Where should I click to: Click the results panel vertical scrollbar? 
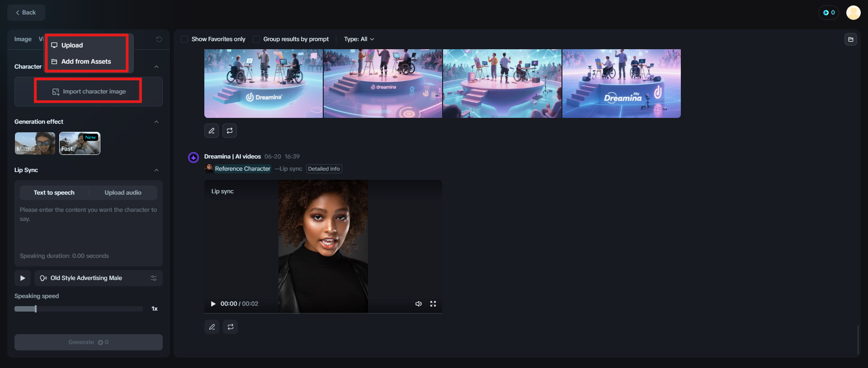pyautogui.click(x=858, y=340)
